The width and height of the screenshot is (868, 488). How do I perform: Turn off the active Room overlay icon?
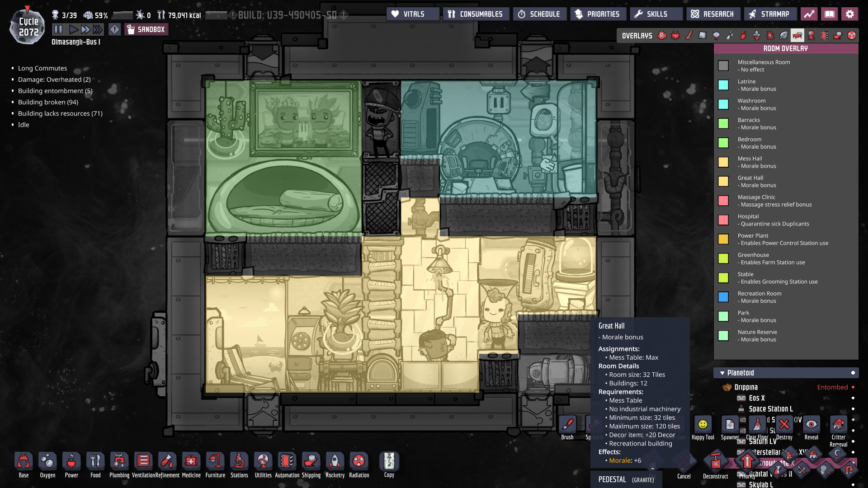pyautogui.click(x=797, y=36)
